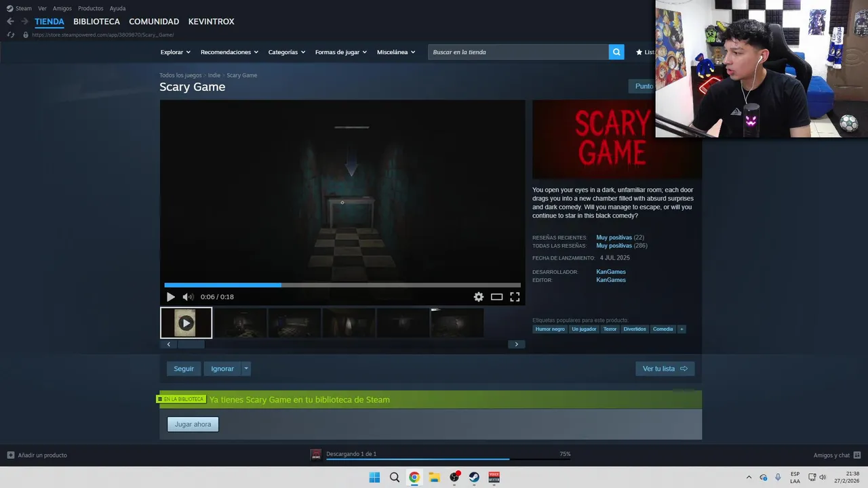Viewport: 868px width, 488px height.
Task: Open the Todos los juegos breadcrumb
Action: [180, 75]
